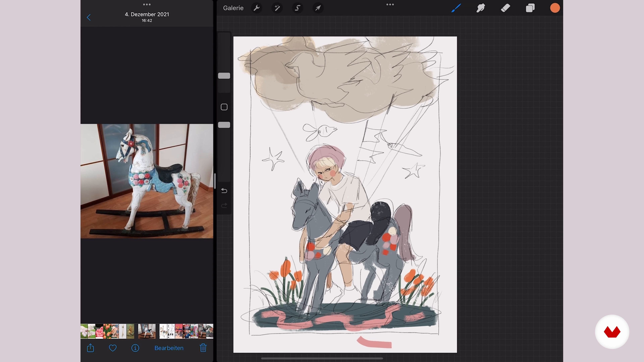The width and height of the screenshot is (644, 362).
Task: Select the Brush tool
Action: click(x=456, y=8)
